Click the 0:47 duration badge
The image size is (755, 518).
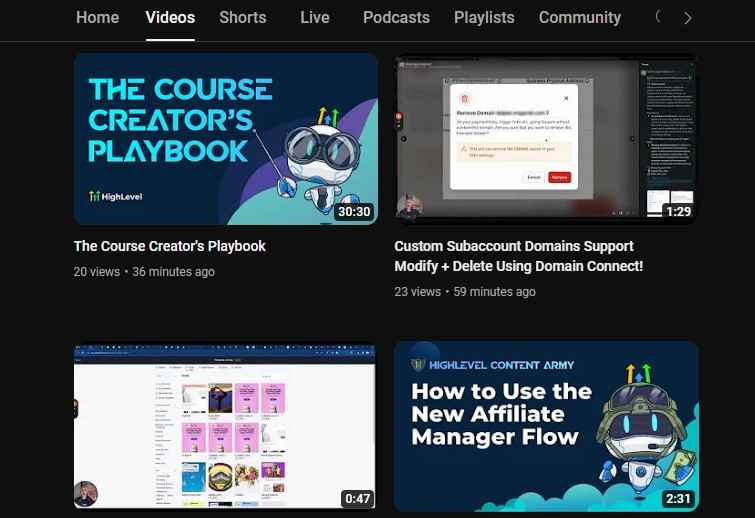[357, 498]
